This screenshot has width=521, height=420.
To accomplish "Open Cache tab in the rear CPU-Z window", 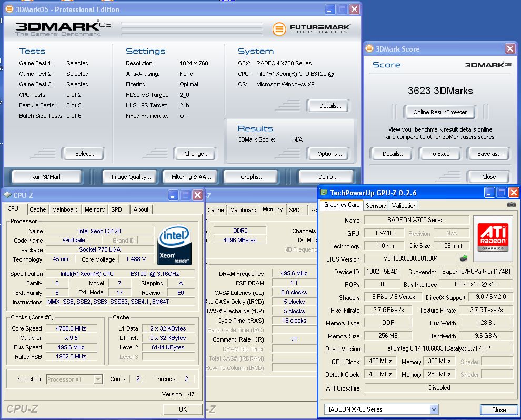I will click(x=216, y=209).
